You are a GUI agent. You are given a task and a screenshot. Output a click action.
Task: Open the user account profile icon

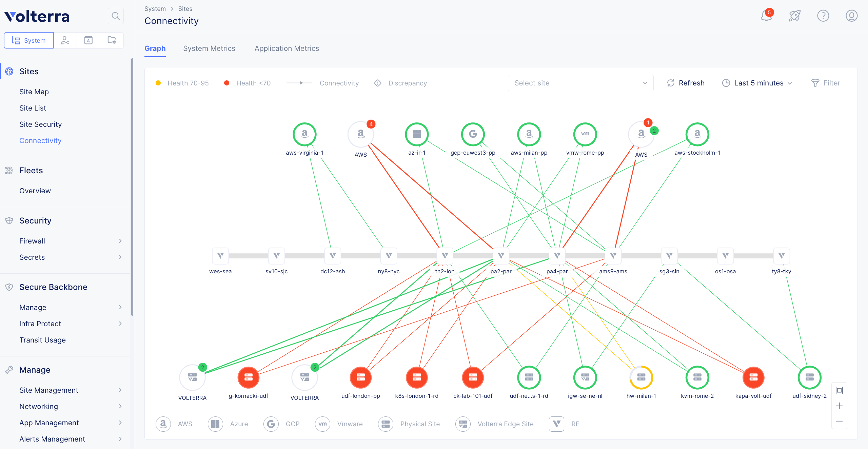click(x=851, y=16)
